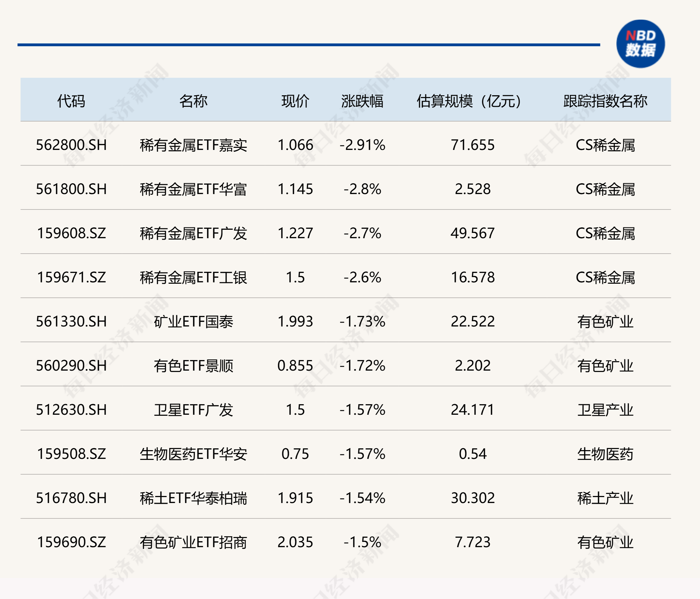This screenshot has height=599, width=700.
Task: Click the name 有色矿业ETF招商
Action: click(193, 542)
